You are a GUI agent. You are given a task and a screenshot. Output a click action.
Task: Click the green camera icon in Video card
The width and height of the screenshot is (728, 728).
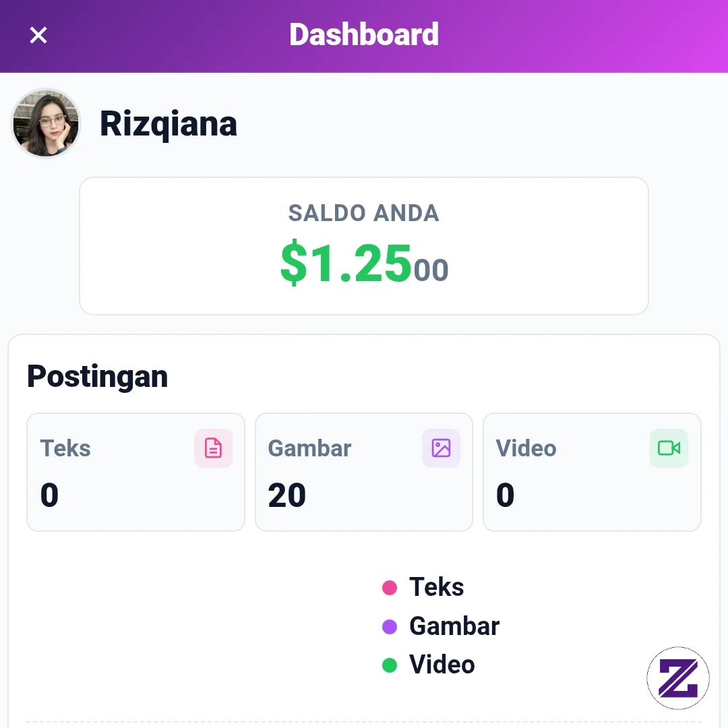click(669, 448)
